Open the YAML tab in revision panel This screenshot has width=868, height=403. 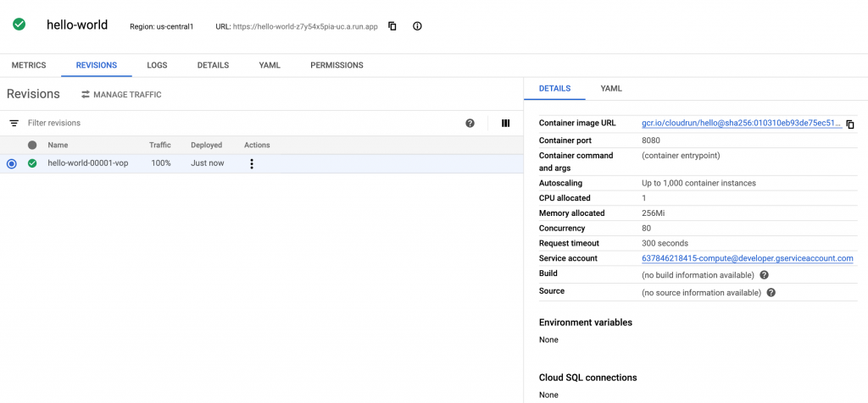[x=611, y=88]
